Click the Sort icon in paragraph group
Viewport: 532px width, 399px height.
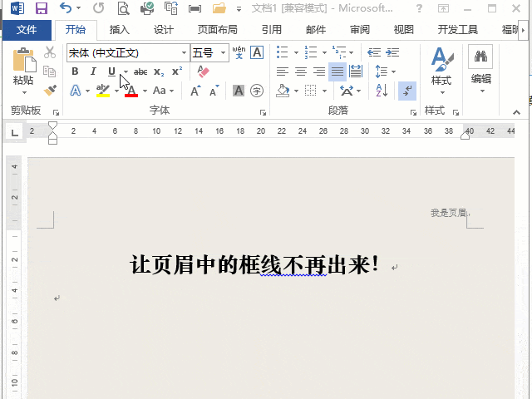382,91
